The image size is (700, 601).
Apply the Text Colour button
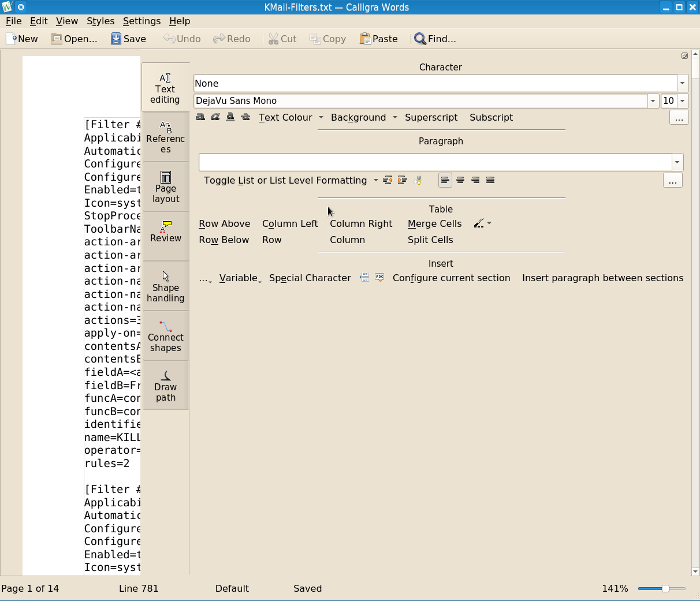click(285, 117)
